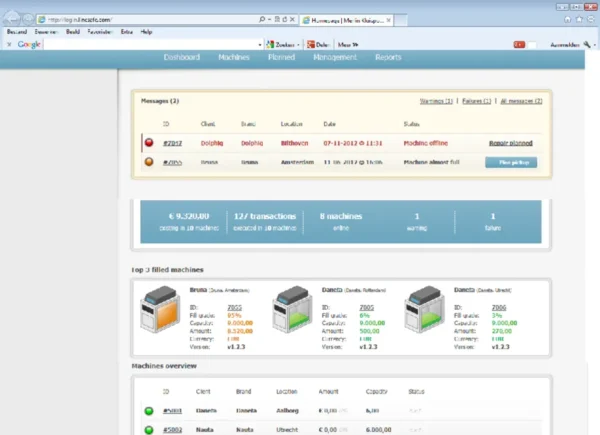Screen dimensions: 600x435
Task: Click the browser Forward arrow button
Action: tap(28, 19)
